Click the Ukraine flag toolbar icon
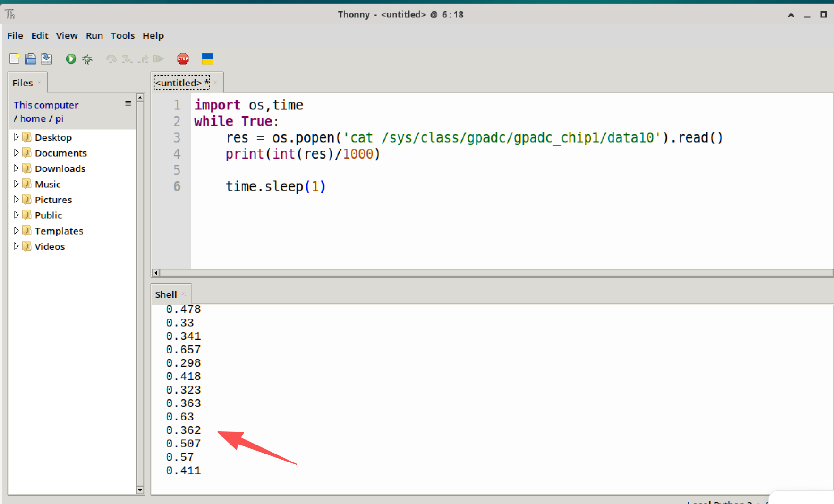The width and height of the screenshot is (834, 504). coord(208,59)
